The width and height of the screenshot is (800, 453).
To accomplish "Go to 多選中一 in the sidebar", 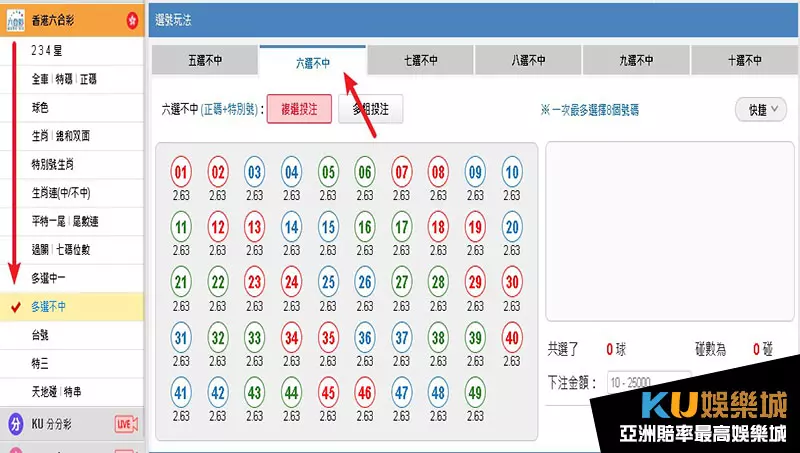I will pyautogui.click(x=50, y=277).
